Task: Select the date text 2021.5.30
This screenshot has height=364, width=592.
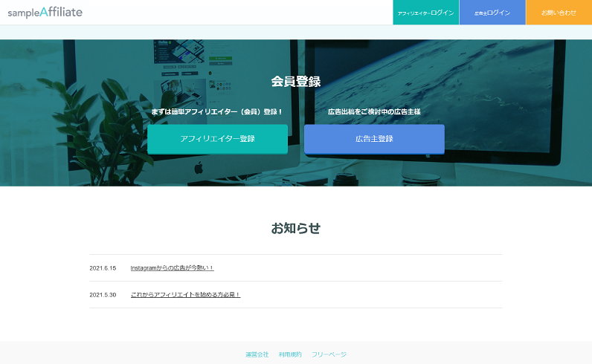Action: click(103, 295)
